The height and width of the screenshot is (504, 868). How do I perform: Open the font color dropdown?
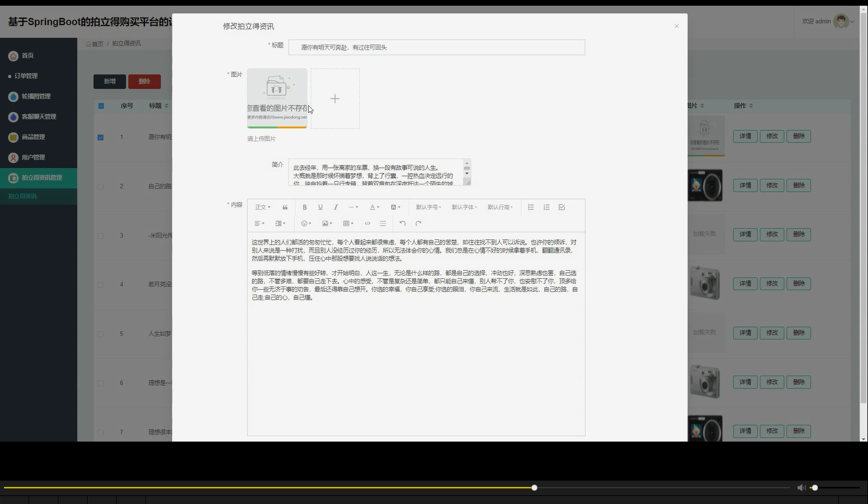(374, 207)
